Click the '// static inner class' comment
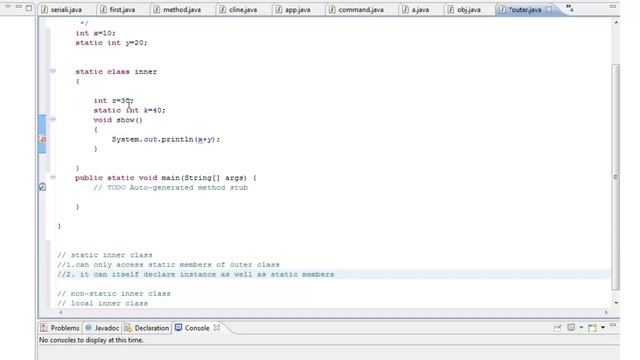 [x=105, y=255]
